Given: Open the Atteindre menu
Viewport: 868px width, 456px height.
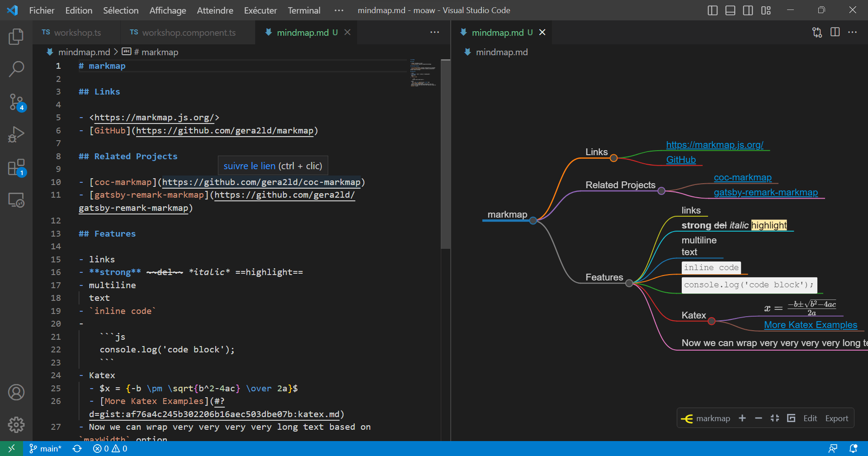Looking at the screenshot, I should (215, 10).
